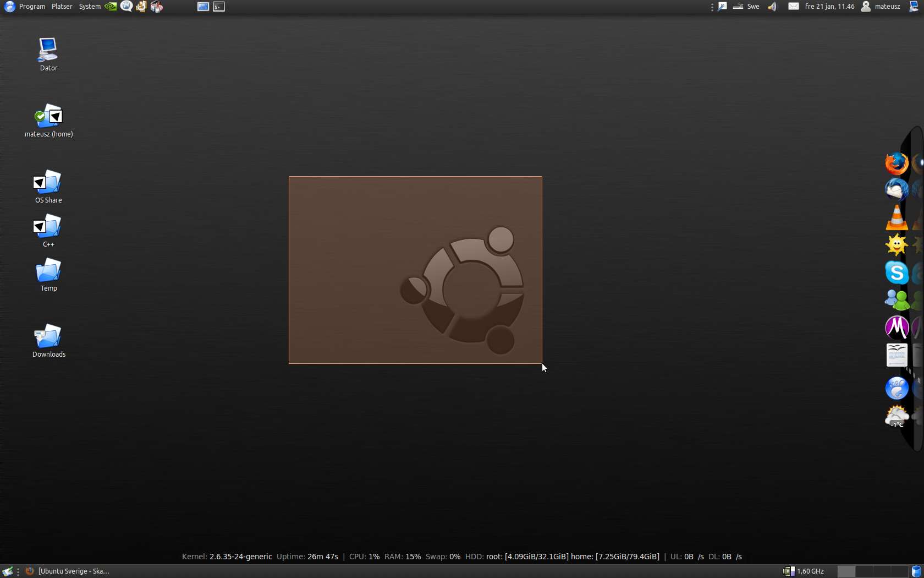This screenshot has height=578, width=924.
Task: Click the GNOME foot logo in top panel
Action: 9,7
